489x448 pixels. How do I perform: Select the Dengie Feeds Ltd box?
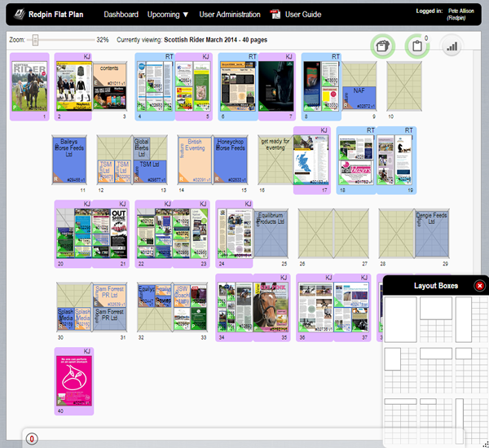coord(432,233)
